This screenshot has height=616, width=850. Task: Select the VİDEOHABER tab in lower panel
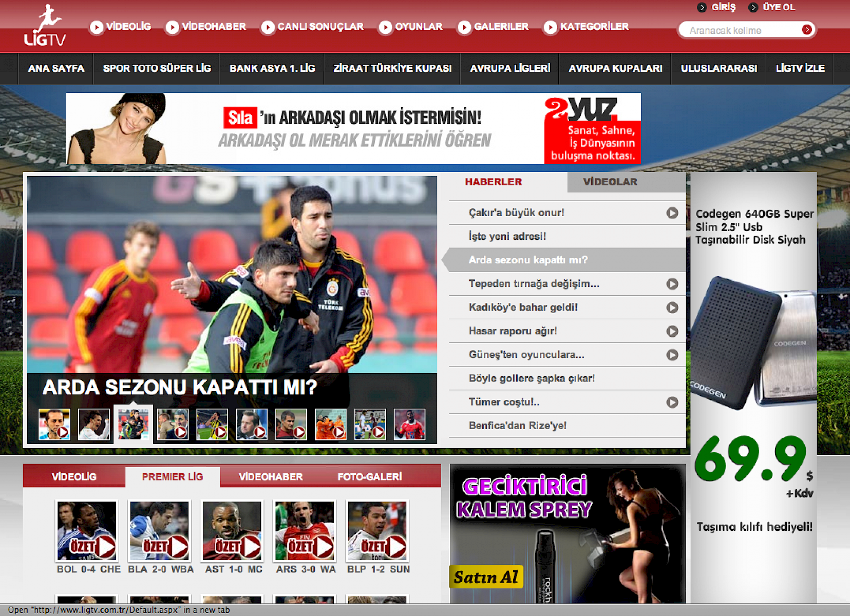click(271, 477)
